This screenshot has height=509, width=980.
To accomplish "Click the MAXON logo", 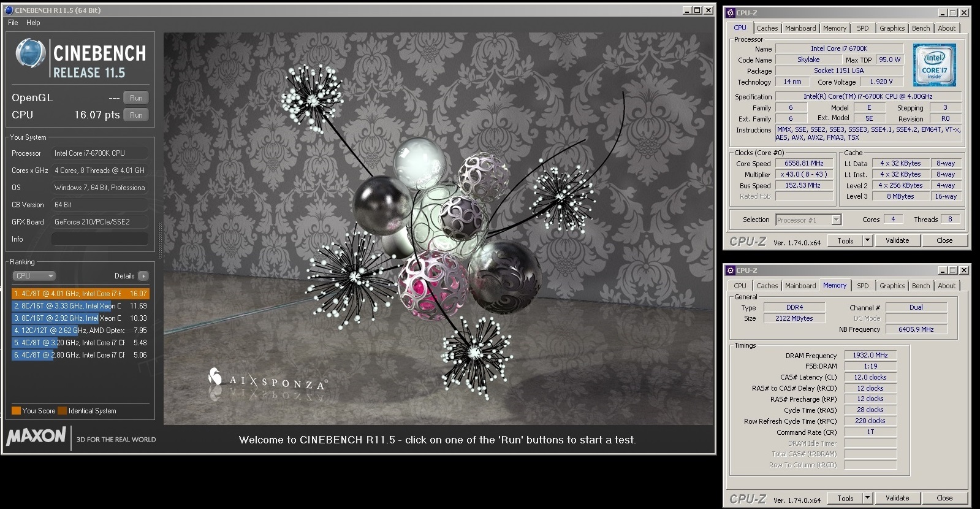I will coord(36,436).
